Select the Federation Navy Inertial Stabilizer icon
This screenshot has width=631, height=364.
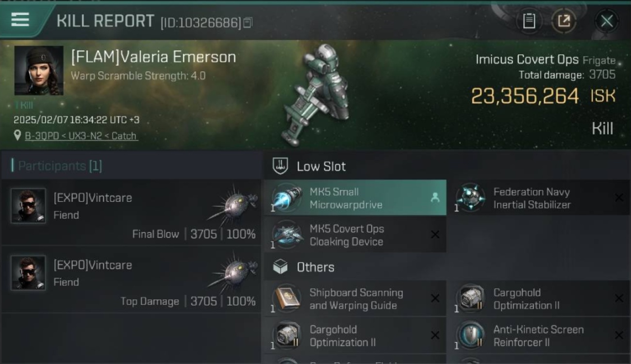(470, 198)
